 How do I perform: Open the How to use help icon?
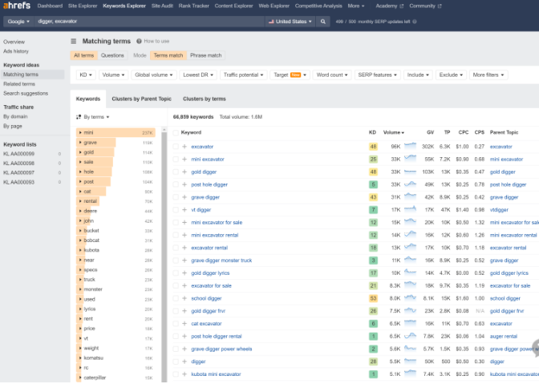coord(139,41)
